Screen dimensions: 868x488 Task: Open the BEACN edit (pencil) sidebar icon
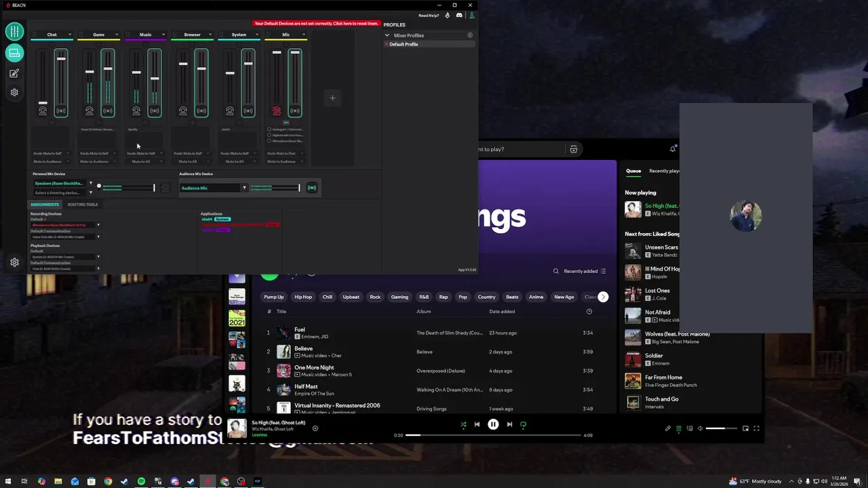click(x=14, y=73)
